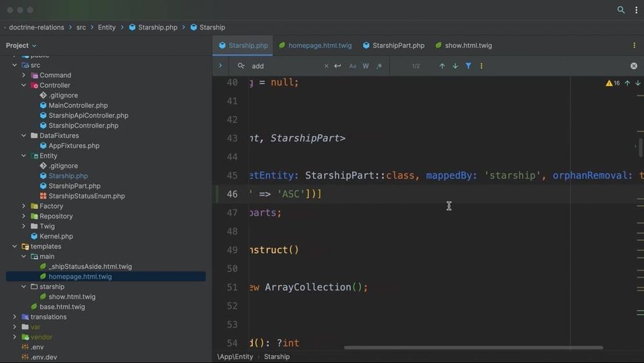Close the find bar

[633, 66]
